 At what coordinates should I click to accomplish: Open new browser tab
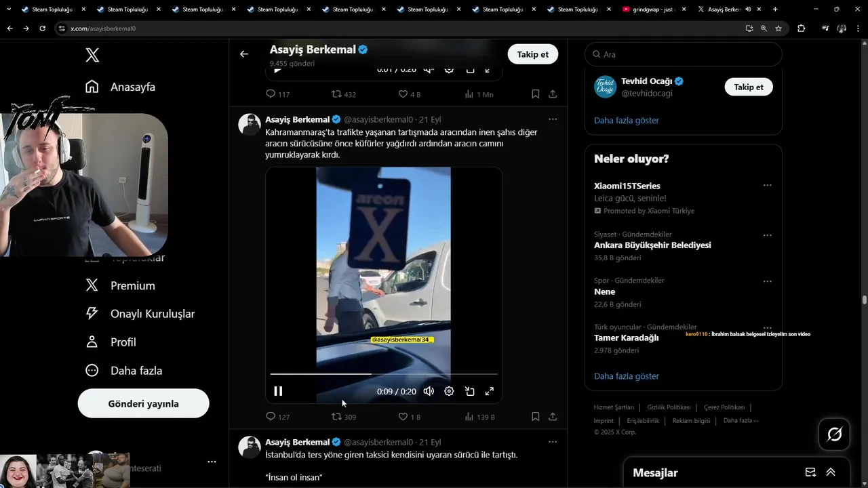[x=775, y=9]
